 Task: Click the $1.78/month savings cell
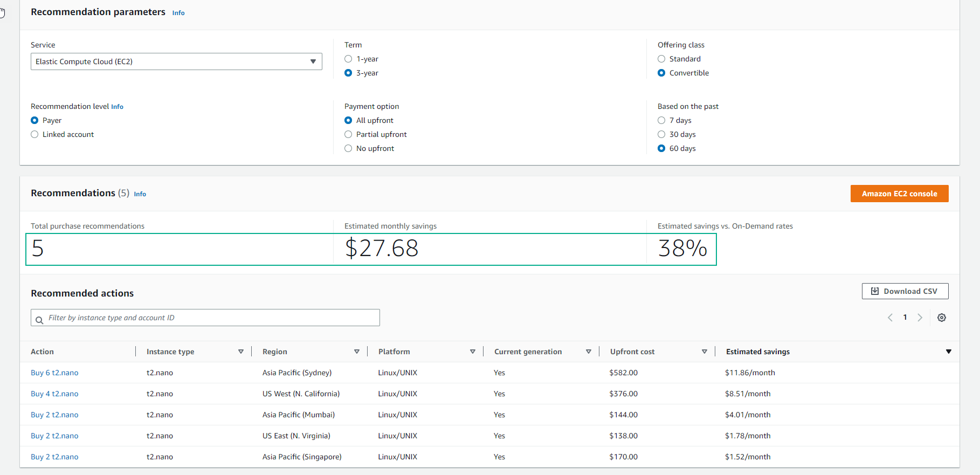click(748, 436)
